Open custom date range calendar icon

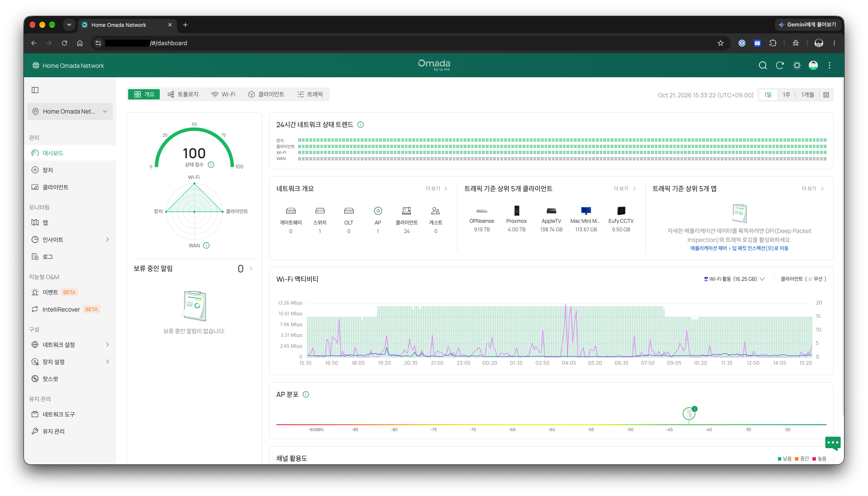click(x=826, y=95)
